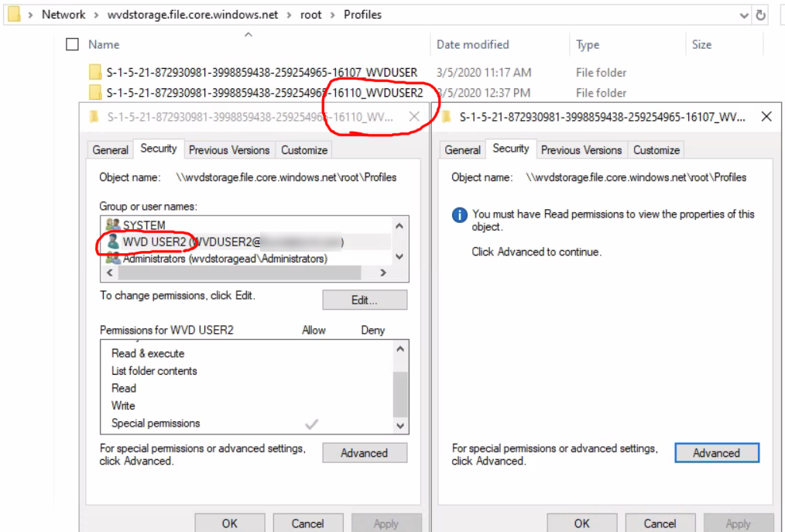Screen dimensions: 785x532
Task: Click the SYSTEM group icon
Action: [113, 225]
